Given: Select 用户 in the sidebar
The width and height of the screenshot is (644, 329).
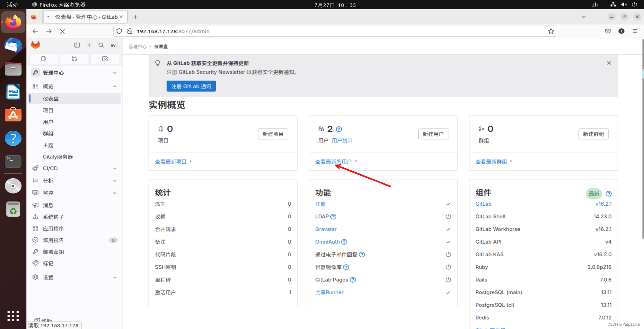Looking at the screenshot, I should point(74,122).
